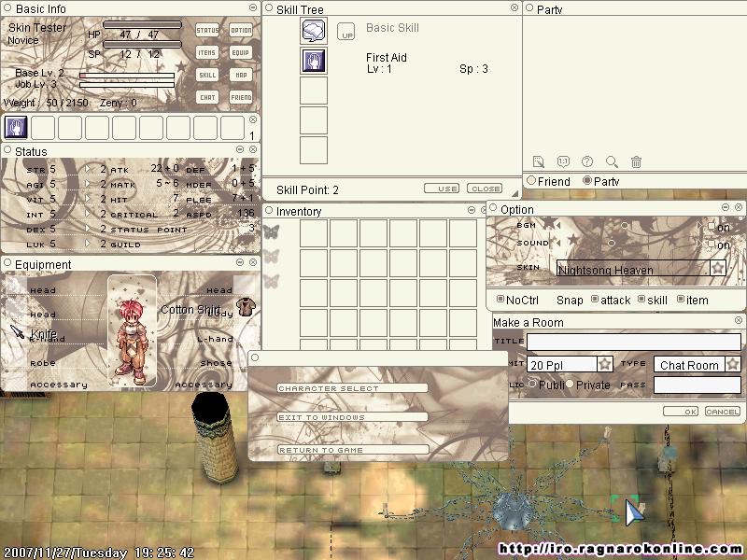Viewport: 747px width, 560px height.
Task: Raise AGI with its arrow
Action: [88, 184]
